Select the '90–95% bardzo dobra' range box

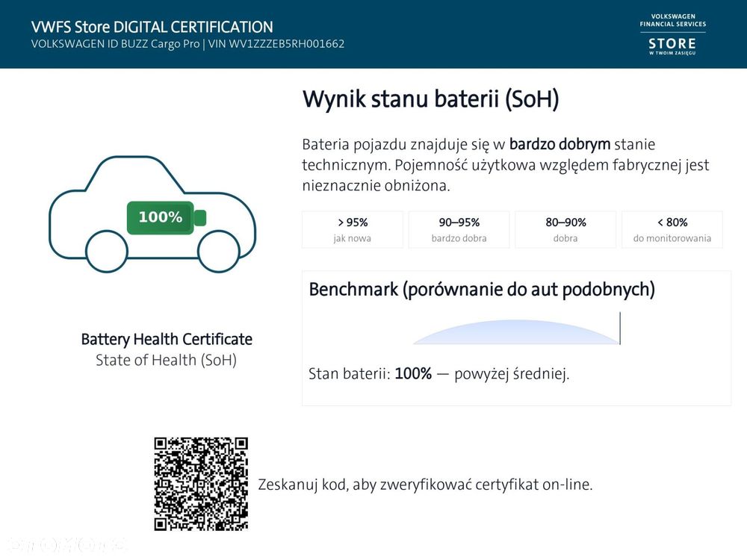point(459,229)
